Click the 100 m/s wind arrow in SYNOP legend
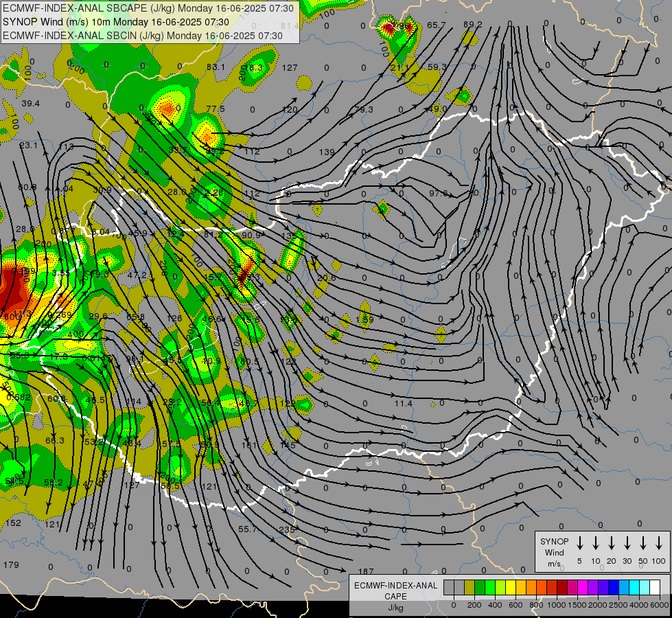This screenshot has height=618, width=672. pos(659,543)
